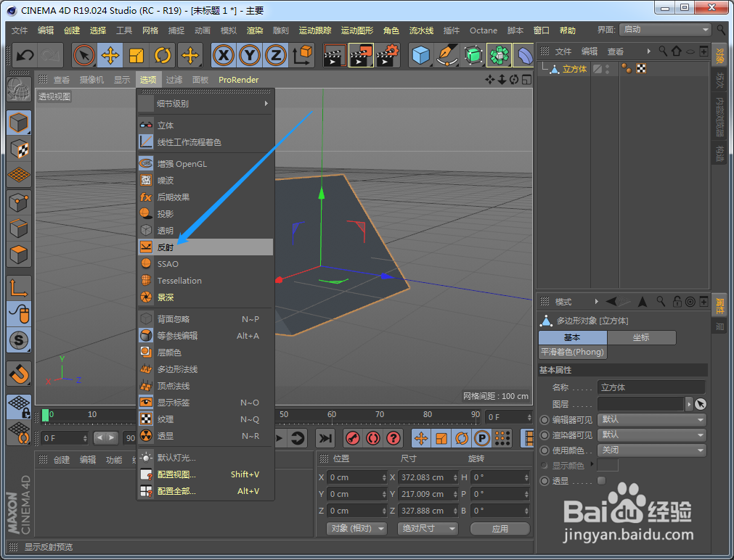
Task: Select the Live Selection tool
Action: point(84,55)
